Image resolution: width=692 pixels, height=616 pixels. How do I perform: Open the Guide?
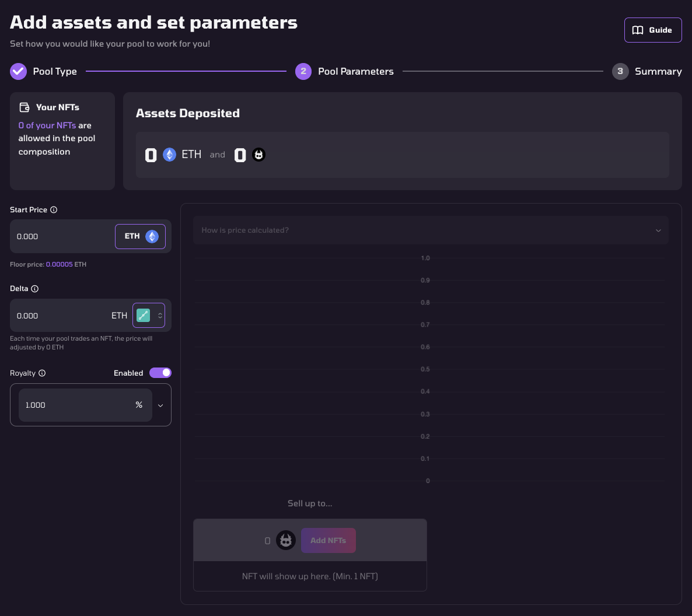[x=653, y=30]
